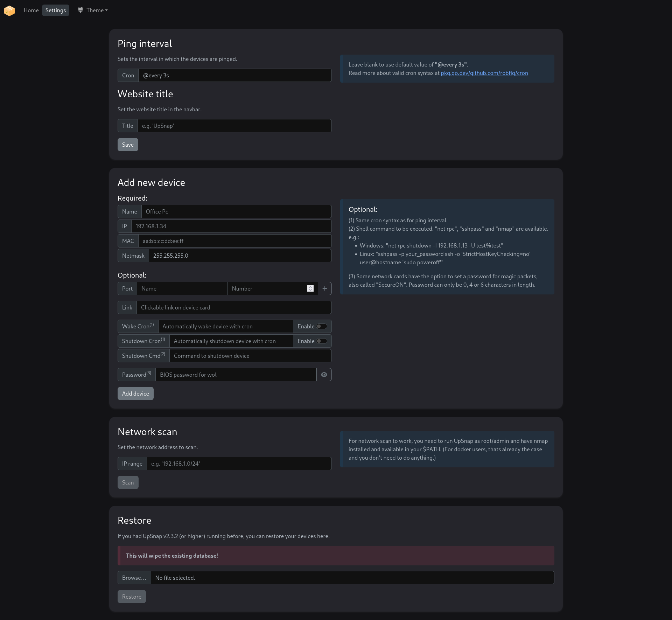Click the Add device button

coord(135,393)
